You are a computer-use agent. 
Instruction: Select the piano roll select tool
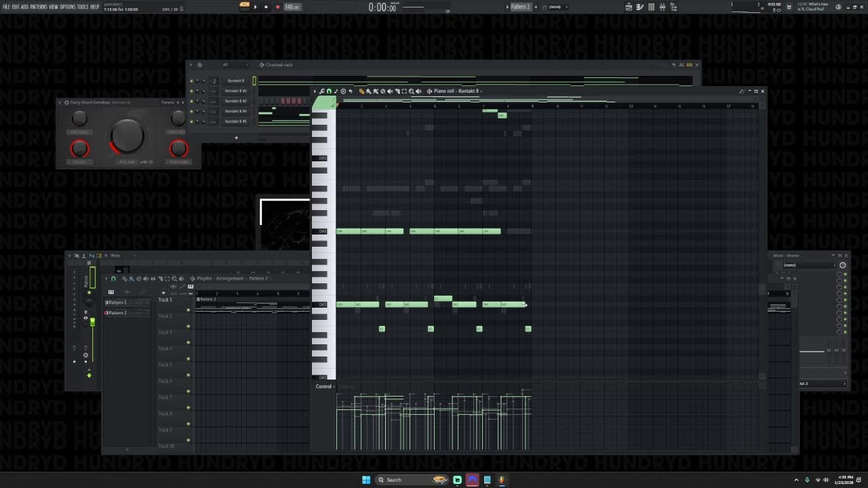(x=404, y=91)
